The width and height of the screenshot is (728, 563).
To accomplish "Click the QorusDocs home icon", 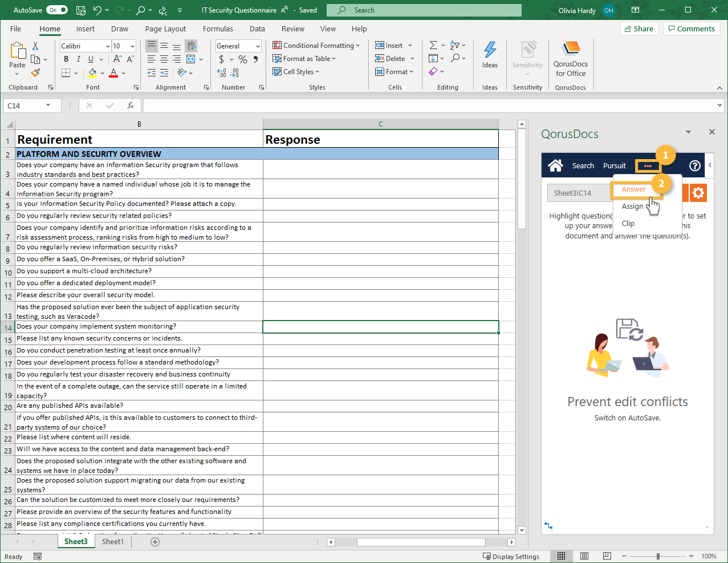I will coord(555,165).
